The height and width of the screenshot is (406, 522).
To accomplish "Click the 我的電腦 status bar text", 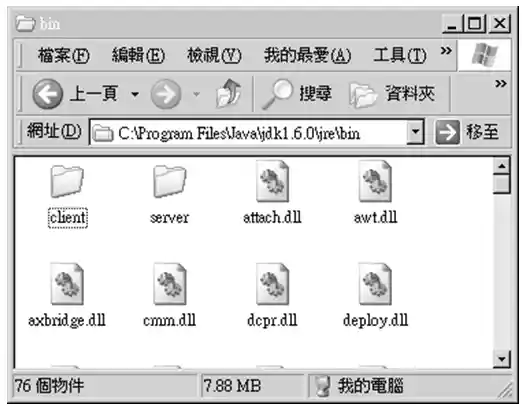I will [x=371, y=386].
